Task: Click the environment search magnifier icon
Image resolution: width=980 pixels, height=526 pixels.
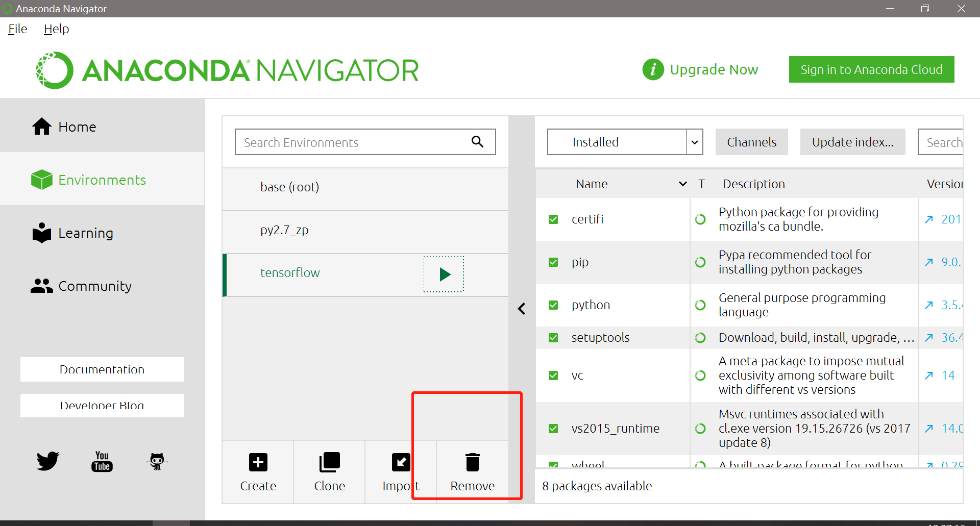Action: tap(477, 141)
